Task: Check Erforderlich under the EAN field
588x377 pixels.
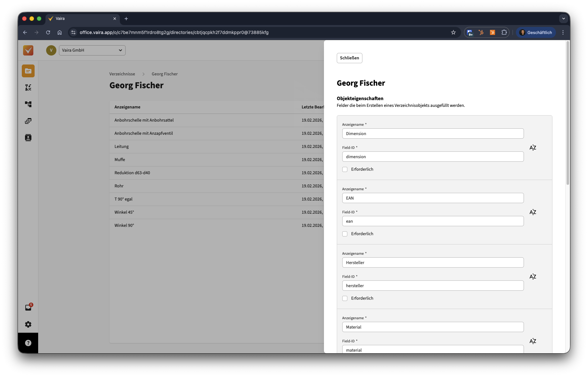Action: point(345,234)
